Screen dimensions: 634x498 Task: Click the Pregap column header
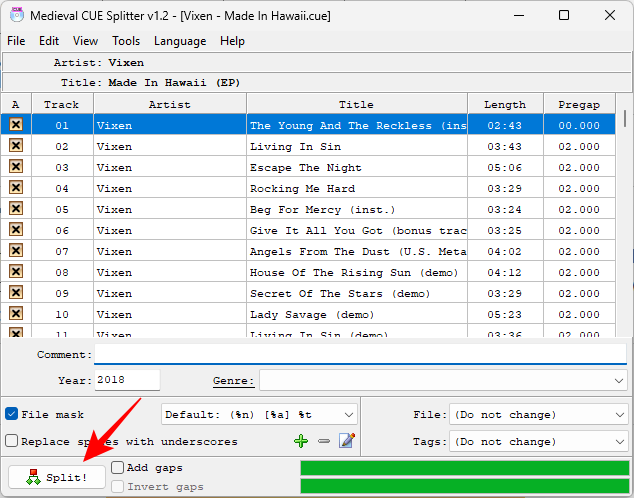pos(579,104)
